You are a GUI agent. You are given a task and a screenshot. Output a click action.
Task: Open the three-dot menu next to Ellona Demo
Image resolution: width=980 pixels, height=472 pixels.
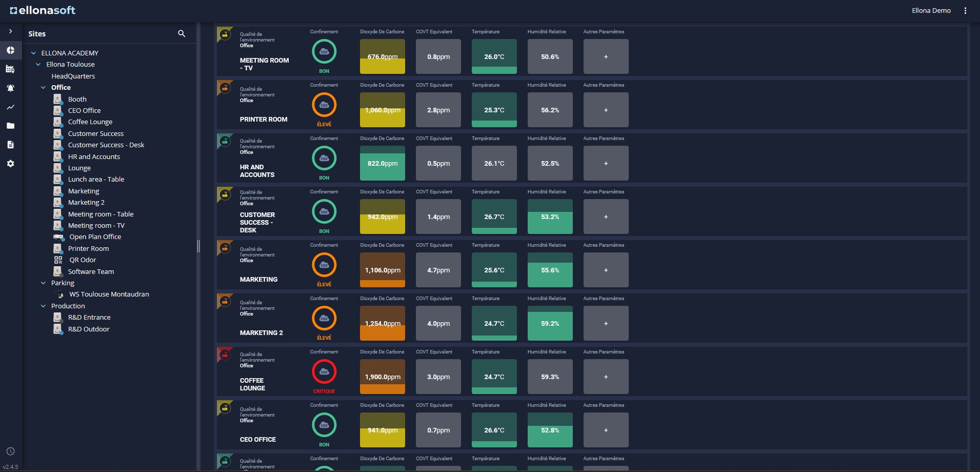point(965,10)
